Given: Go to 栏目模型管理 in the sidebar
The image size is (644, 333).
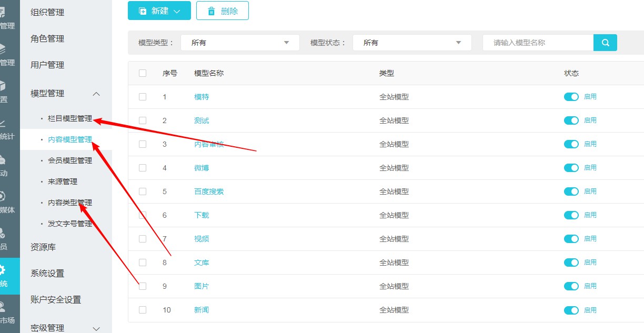Looking at the screenshot, I should coord(69,119).
